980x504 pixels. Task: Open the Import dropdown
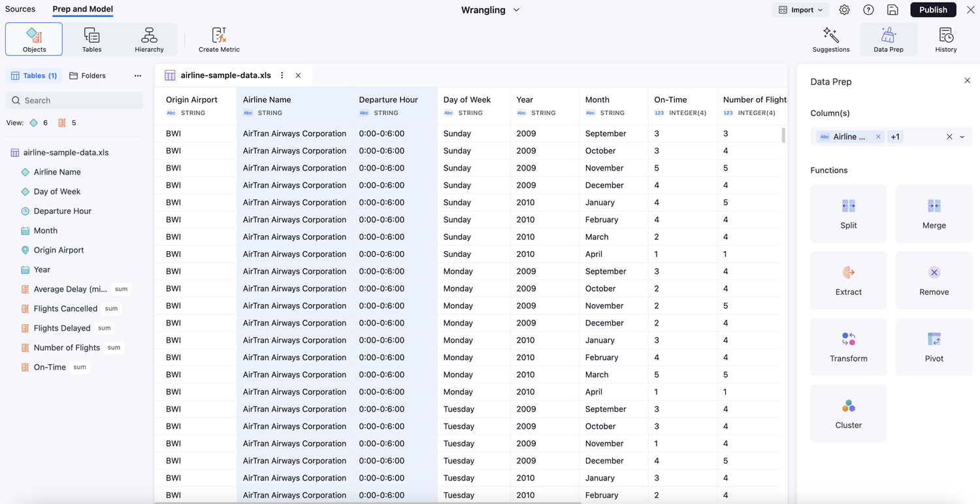(x=800, y=10)
